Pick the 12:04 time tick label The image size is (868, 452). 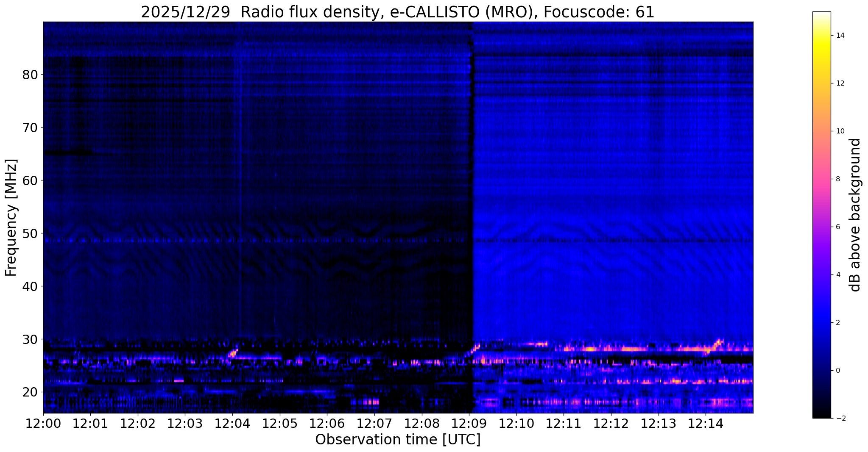pyautogui.click(x=232, y=424)
